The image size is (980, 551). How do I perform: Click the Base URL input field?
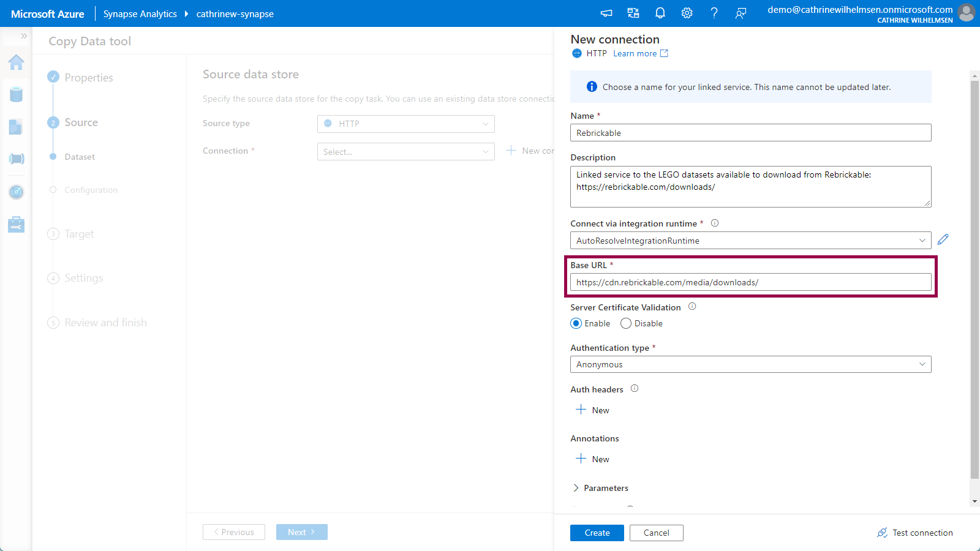click(750, 282)
